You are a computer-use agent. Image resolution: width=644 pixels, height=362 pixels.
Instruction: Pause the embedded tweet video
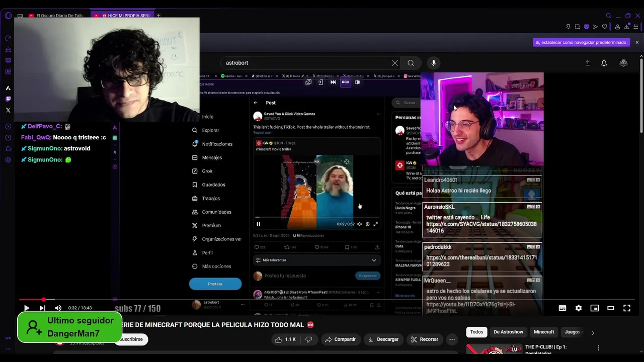[x=258, y=224]
